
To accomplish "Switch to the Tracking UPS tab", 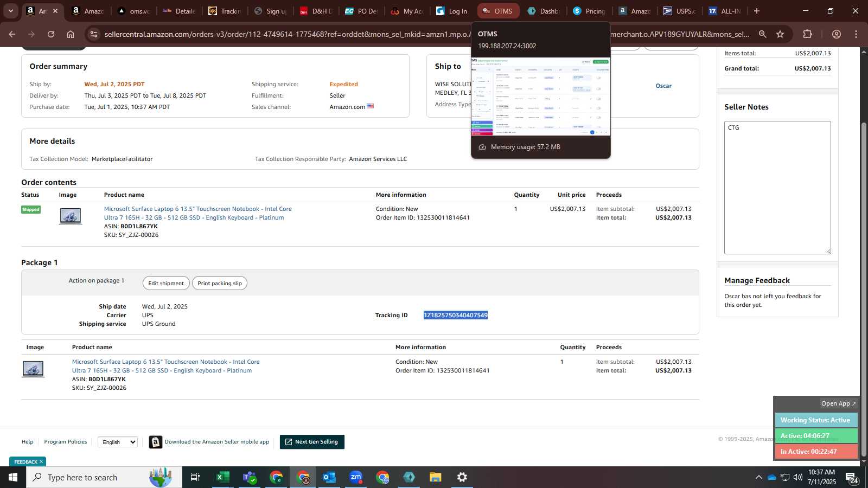I will coord(225,11).
